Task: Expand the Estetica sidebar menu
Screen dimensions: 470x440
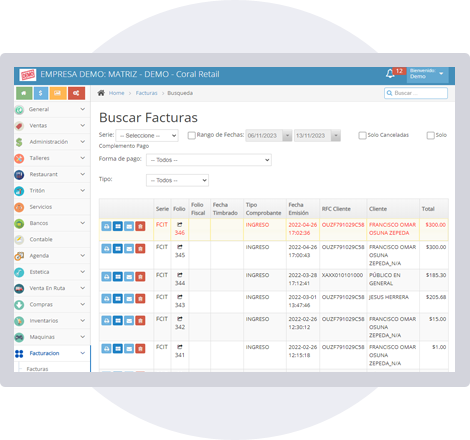Action: (x=52, y=272)
